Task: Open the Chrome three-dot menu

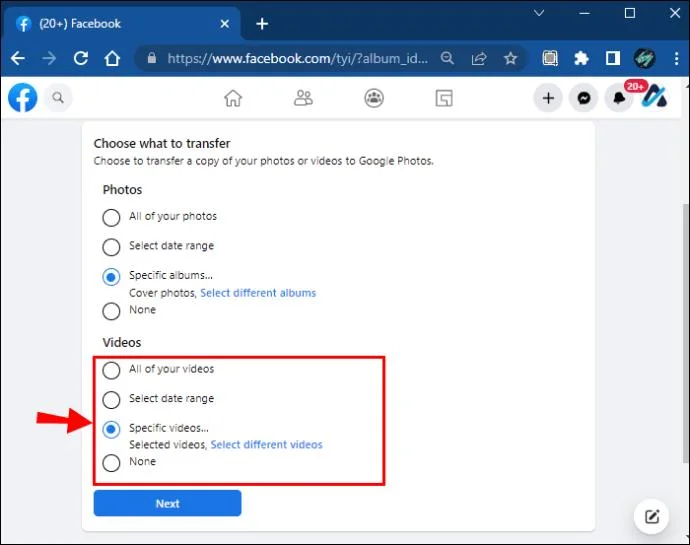Action: click(x=676, y=58)
